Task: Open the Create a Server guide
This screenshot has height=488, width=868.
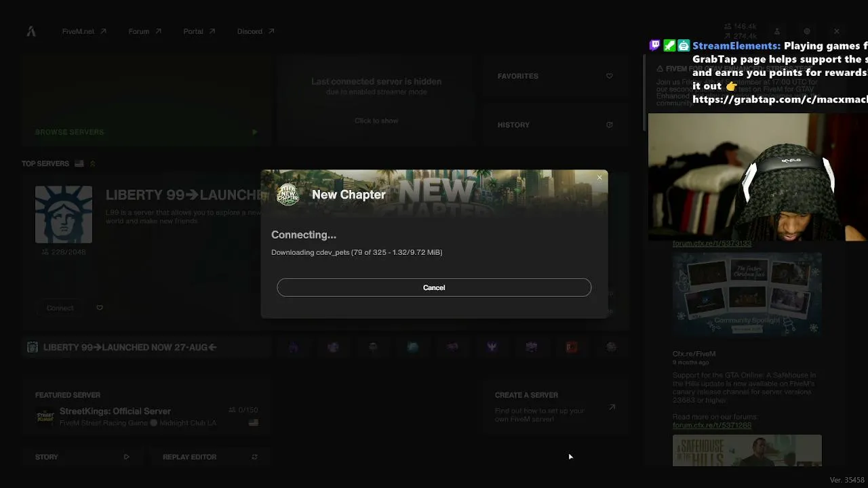Action: pyautogui.click(x=555, y=407)
